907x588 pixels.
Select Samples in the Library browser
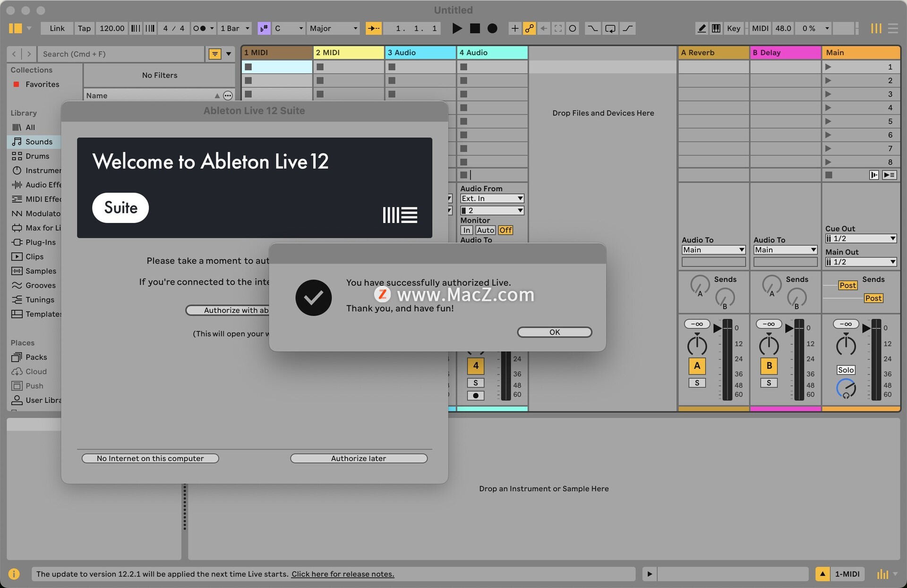(34, 271)
